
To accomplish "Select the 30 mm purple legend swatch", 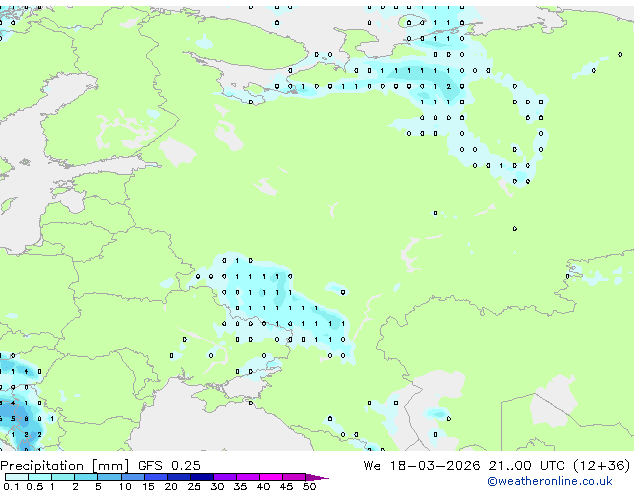I will pyautogui.click(x=225, y=477).
